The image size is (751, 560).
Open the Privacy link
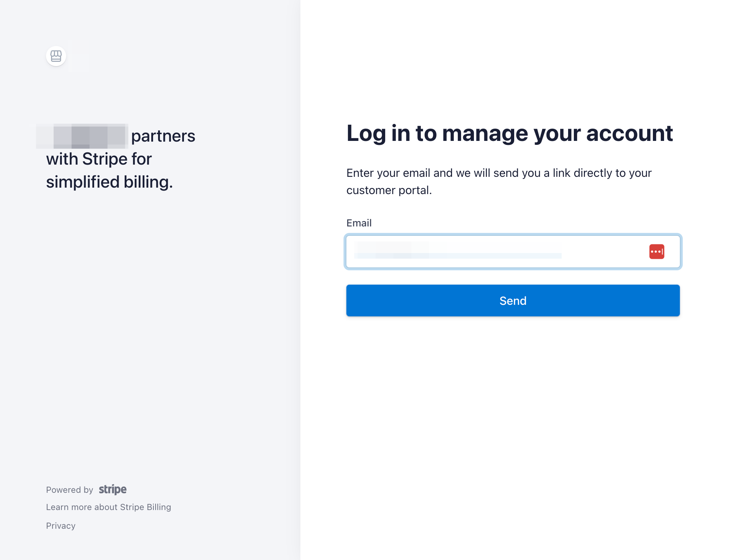pyautogui.click(x=61, y=526)
